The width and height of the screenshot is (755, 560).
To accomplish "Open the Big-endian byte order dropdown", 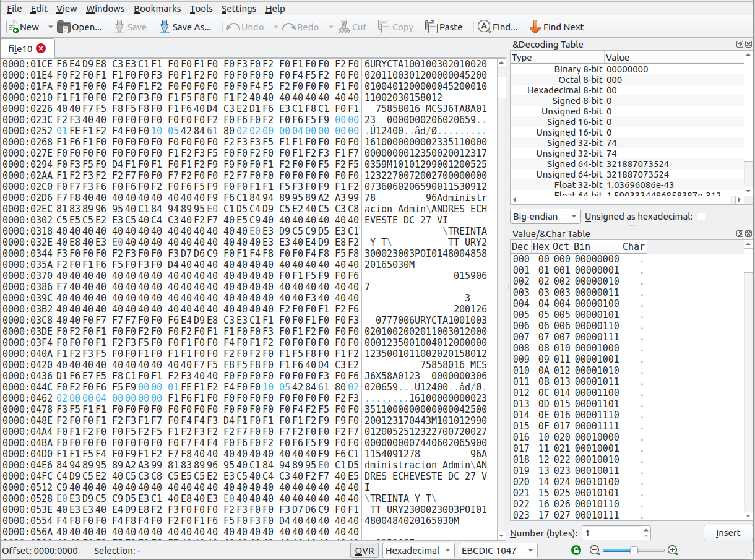I will 545,217.
